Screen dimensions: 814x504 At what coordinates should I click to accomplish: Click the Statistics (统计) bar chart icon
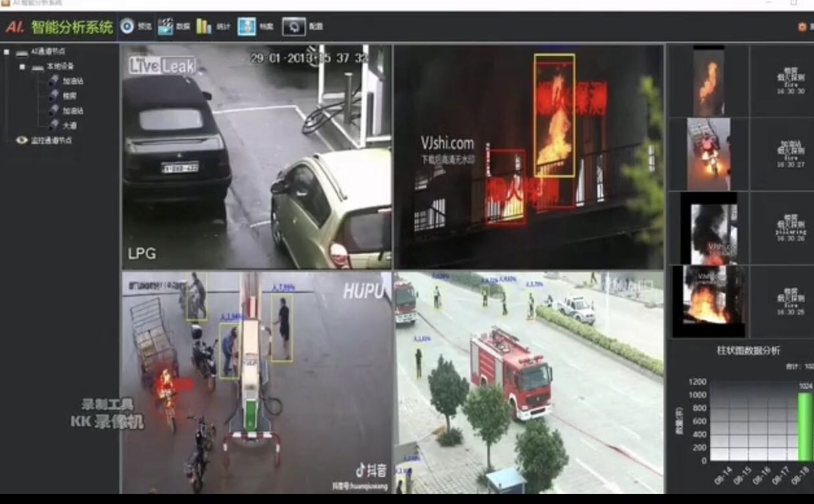tap(204, 27)
